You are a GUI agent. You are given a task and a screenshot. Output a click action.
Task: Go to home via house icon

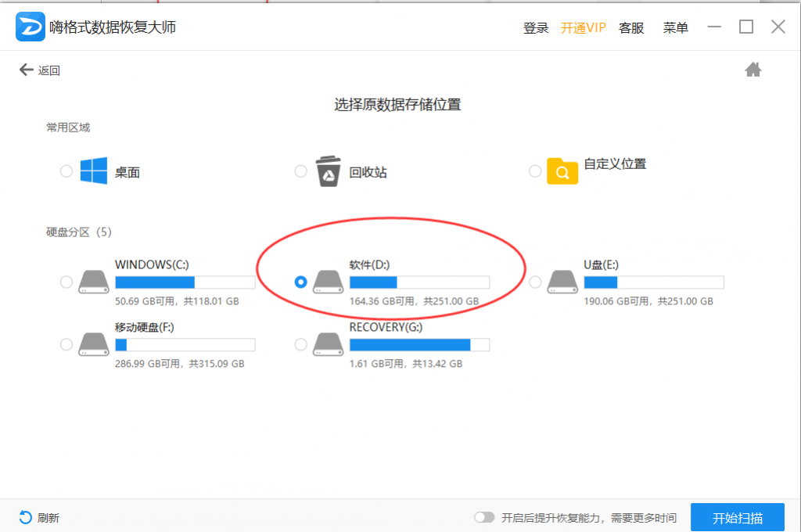click(753, 70)
